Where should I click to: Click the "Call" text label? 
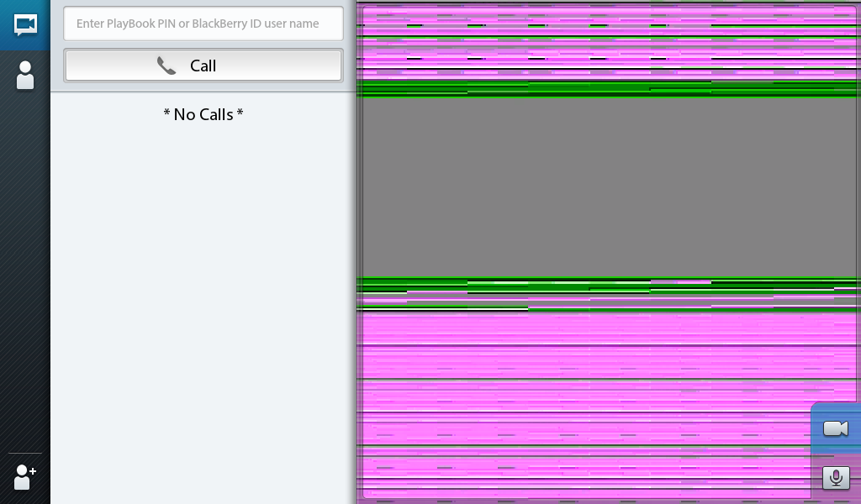pyautogui.click(x=203, y=66)
